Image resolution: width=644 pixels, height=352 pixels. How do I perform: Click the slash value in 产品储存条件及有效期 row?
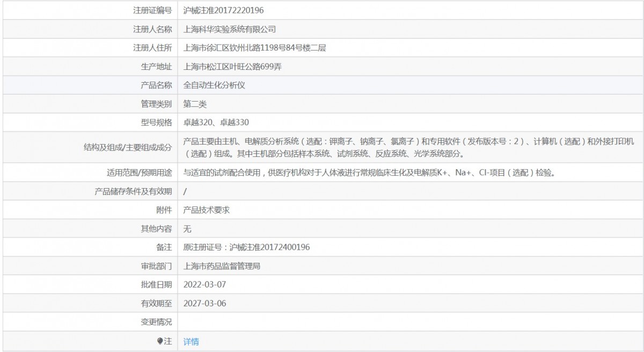pos(185,191)
